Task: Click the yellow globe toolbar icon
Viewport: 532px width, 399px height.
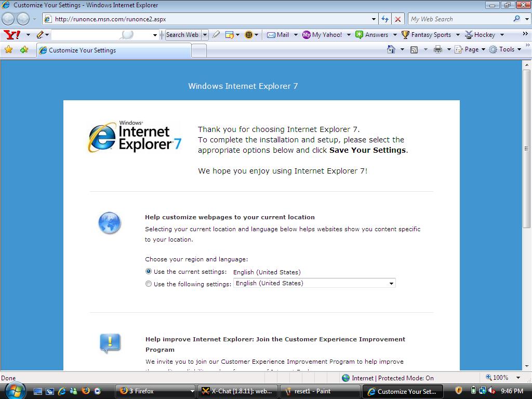Action: (x=249, y=35)
